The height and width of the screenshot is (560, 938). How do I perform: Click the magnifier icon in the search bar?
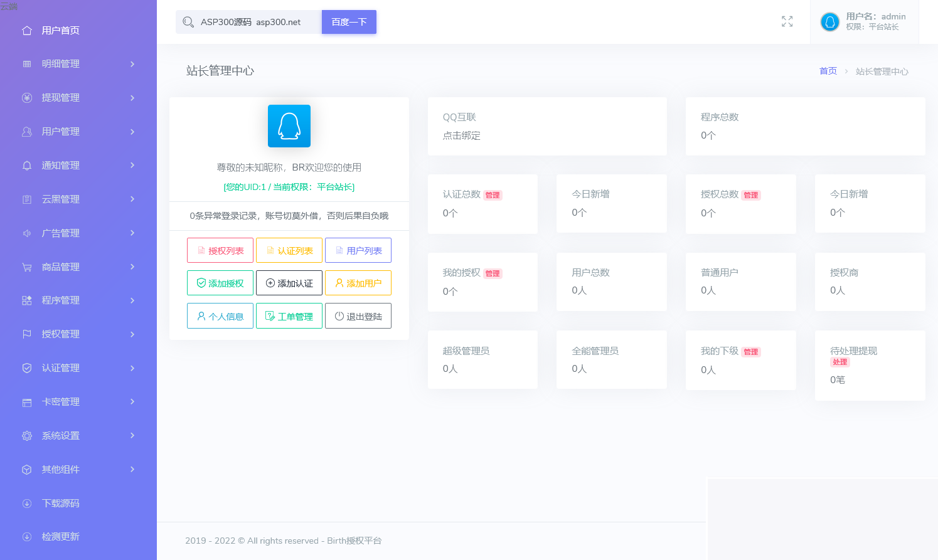point(188,21)
